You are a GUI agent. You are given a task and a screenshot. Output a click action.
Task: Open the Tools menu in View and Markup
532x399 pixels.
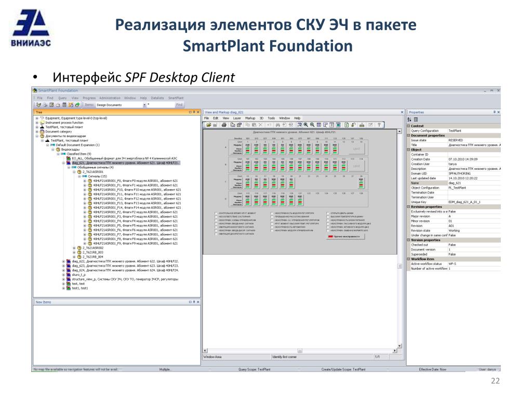tap(271, 118)
